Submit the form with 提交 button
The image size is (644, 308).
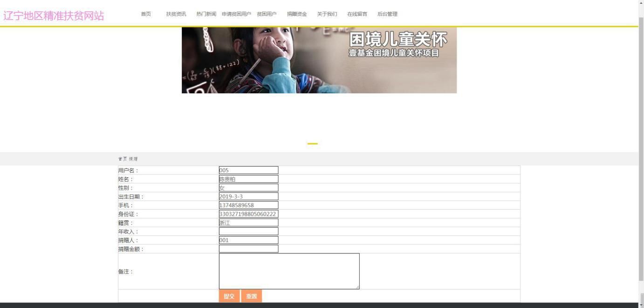[229, 296]
